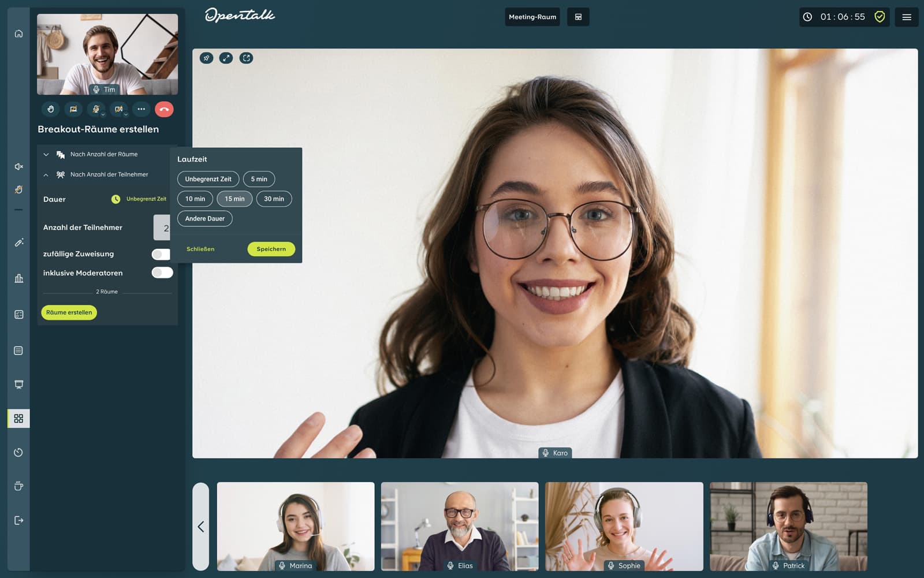The height and width of the screenshot is (578, 924).
Task: Open the whiteboard presentation icon in sidebar
Action: (18, 385)
